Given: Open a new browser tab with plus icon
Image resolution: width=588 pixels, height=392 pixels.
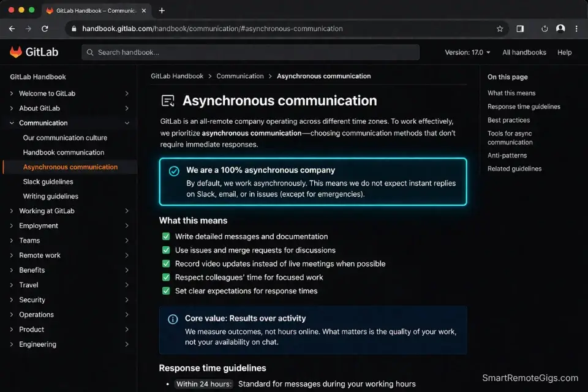Looking at the screenshot, I should pyautogui.click(x=162, y=10).
